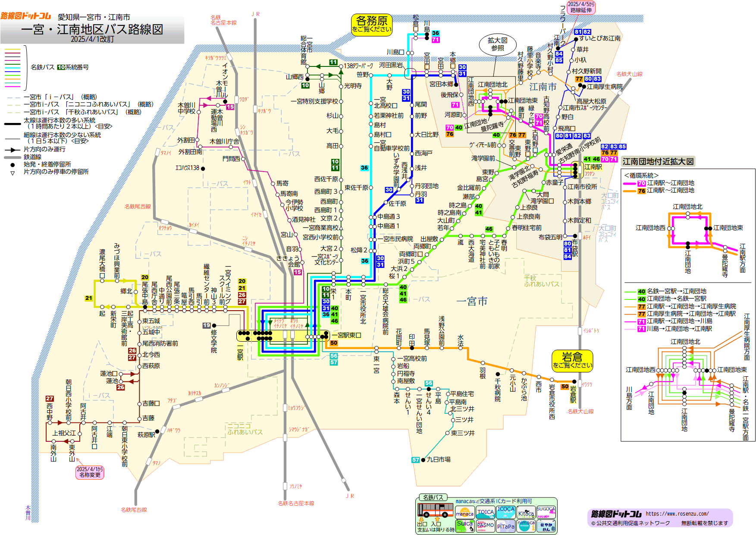
Task: Click the Suica IC card logo
Action: coord(464,526)
